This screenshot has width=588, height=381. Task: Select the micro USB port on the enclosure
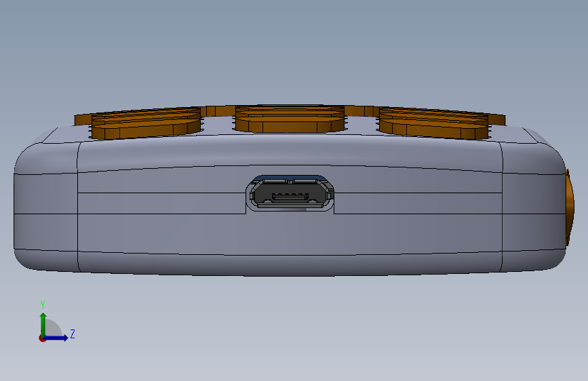click(290, 194)
